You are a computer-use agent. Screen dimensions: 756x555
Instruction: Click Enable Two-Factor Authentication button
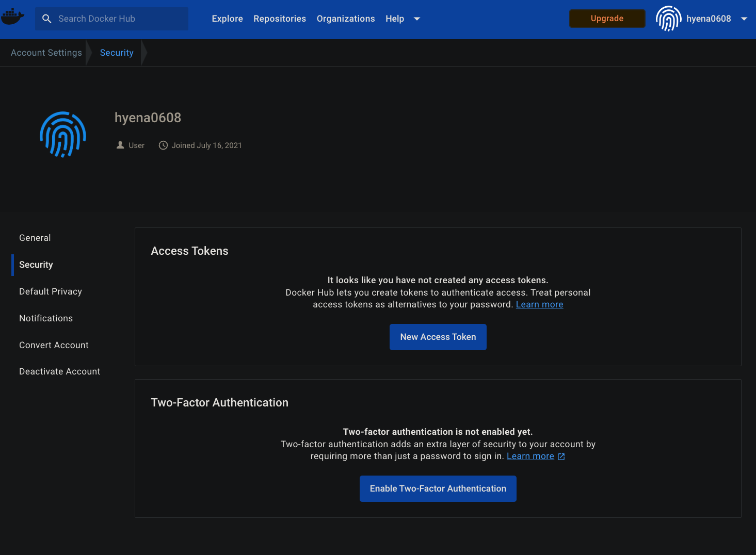pyautogui.click(x=438, y=488)
